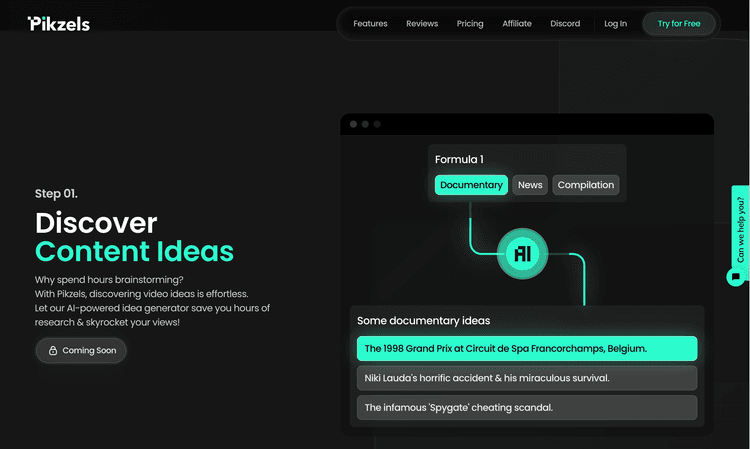Image resolution: width=750 pixels, height=449 pixels.
Task: Select the Documentary tag
Action: [x=471, y=185]
